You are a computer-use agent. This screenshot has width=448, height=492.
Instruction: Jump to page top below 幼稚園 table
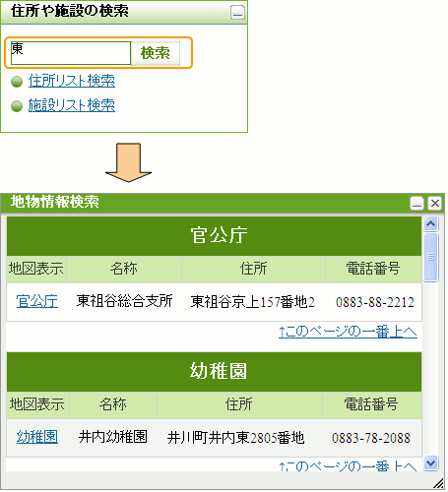348,465
